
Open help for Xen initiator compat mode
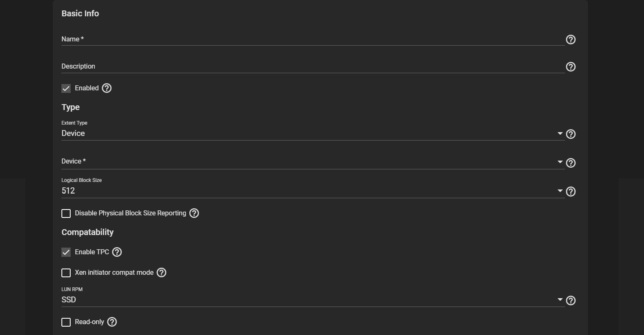pos(161,273)
